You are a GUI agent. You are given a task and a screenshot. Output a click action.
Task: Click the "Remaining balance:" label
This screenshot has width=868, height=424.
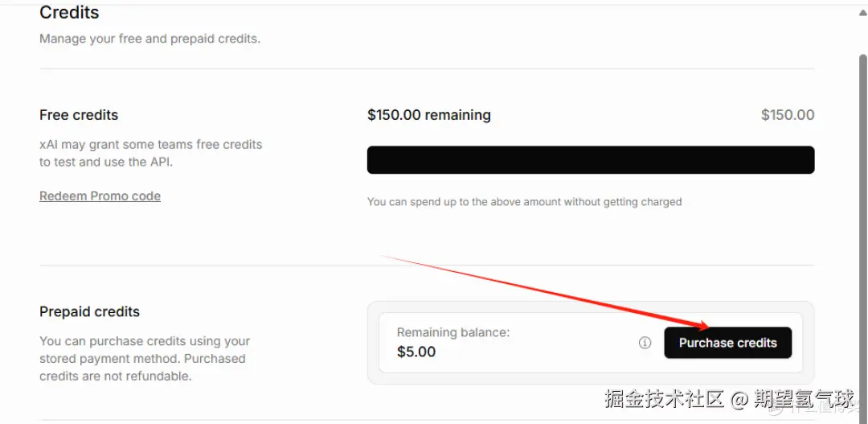pyautogui.click(x=453, y=332)
